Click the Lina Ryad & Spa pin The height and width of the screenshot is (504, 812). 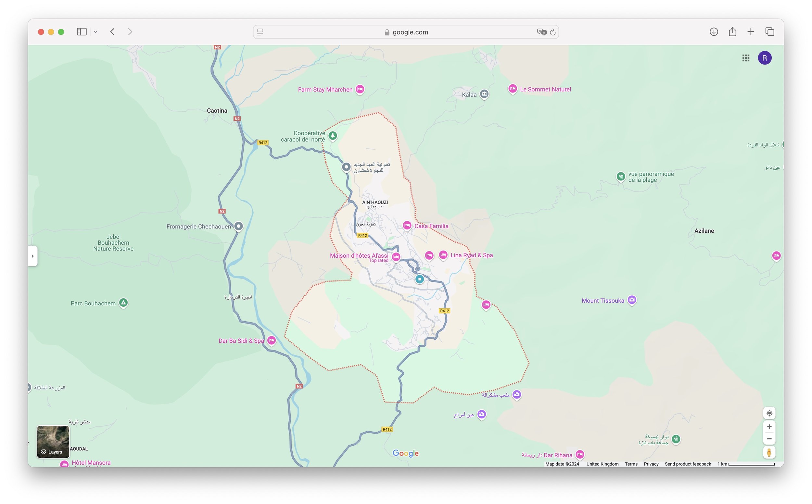click(443, 255)
